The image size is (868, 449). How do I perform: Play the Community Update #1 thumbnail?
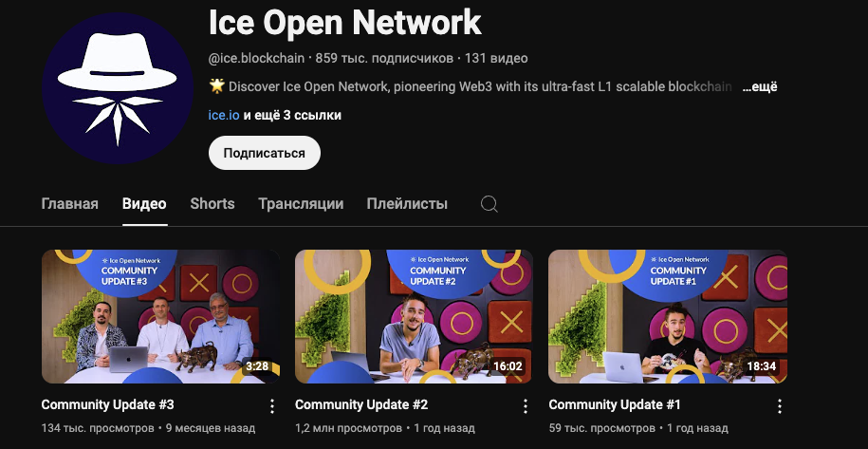point(668,317)
